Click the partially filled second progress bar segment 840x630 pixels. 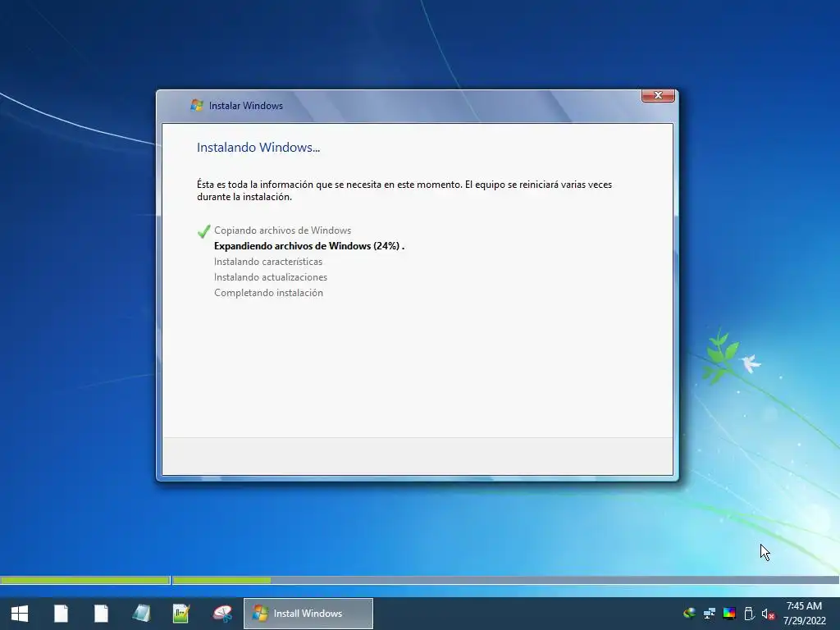point(505,580)
